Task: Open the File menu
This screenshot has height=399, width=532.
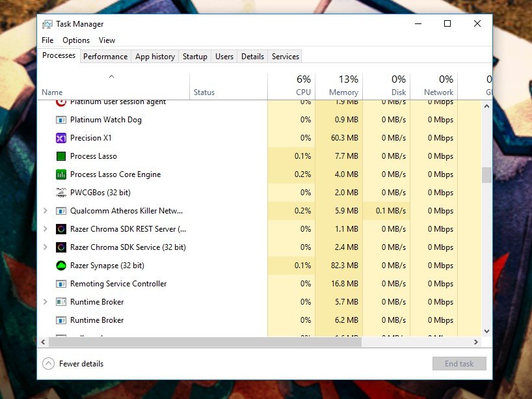Action: (x=47, y=40)
